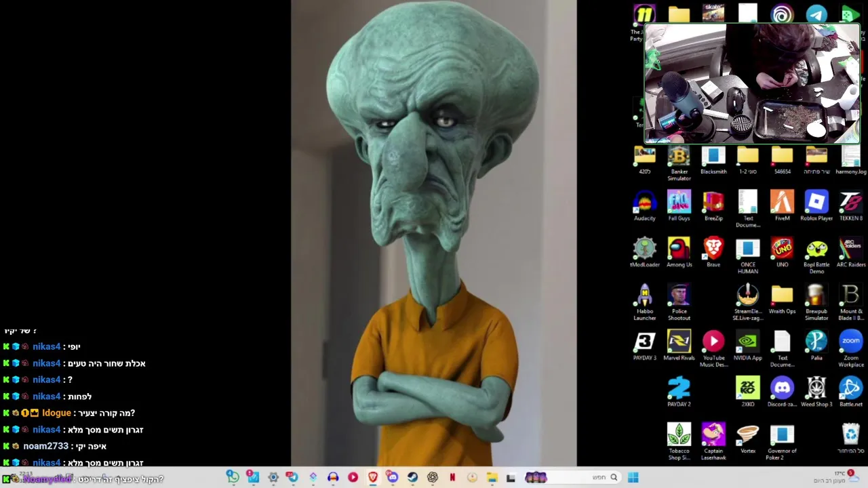The image size is (868, 488).
Task: Launch the NVIDIA App desktop icon
Action: pos(748,346)
